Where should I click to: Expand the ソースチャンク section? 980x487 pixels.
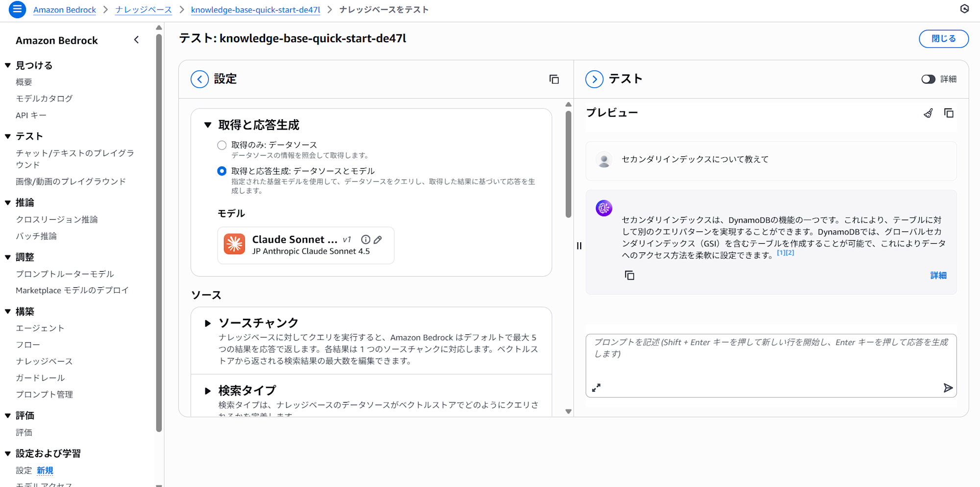(x=208, y=323)
